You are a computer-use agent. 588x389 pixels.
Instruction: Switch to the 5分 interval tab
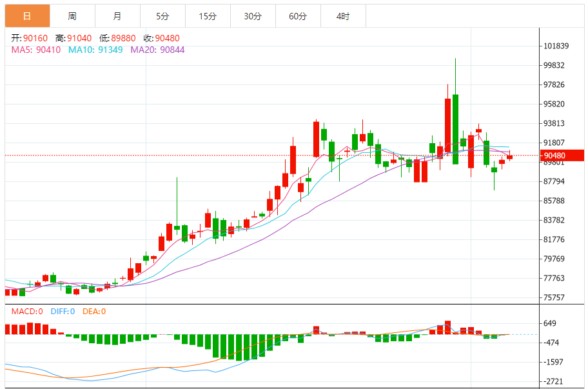tap(162, 16)
